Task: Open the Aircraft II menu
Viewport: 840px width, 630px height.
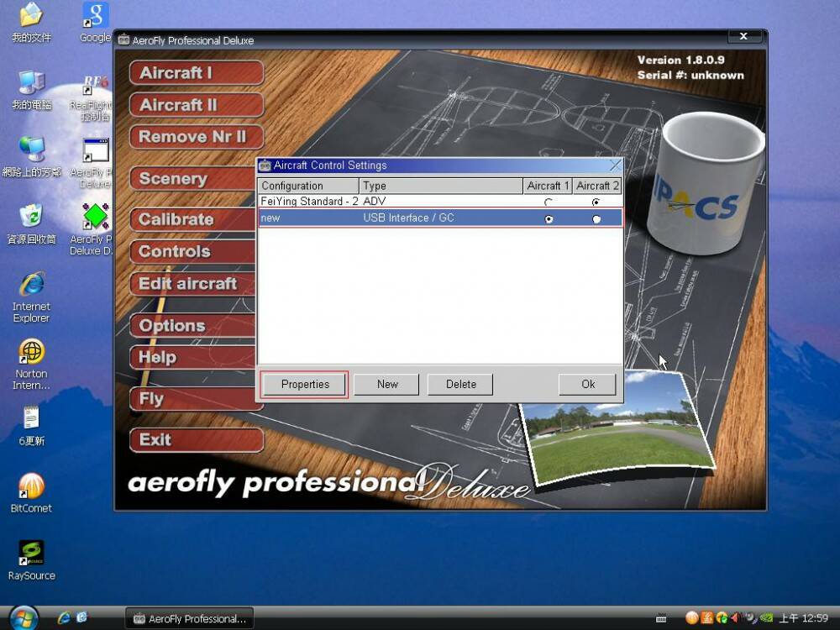Action: tap(197, 105)
